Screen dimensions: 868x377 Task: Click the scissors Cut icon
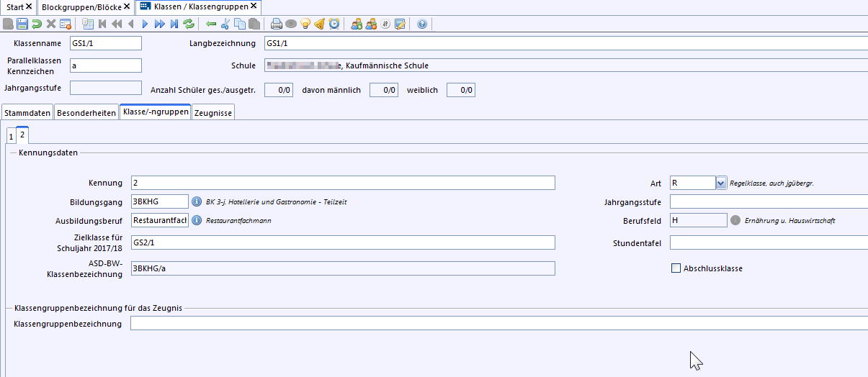click(x=225, y=24)
